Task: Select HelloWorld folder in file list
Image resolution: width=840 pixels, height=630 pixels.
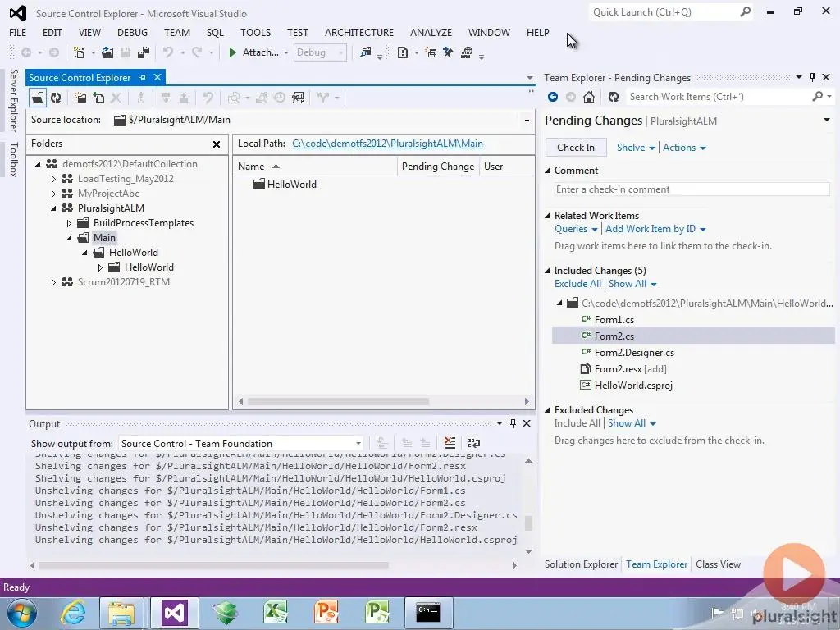Action: pyautogui.click(x=291, y=185)
